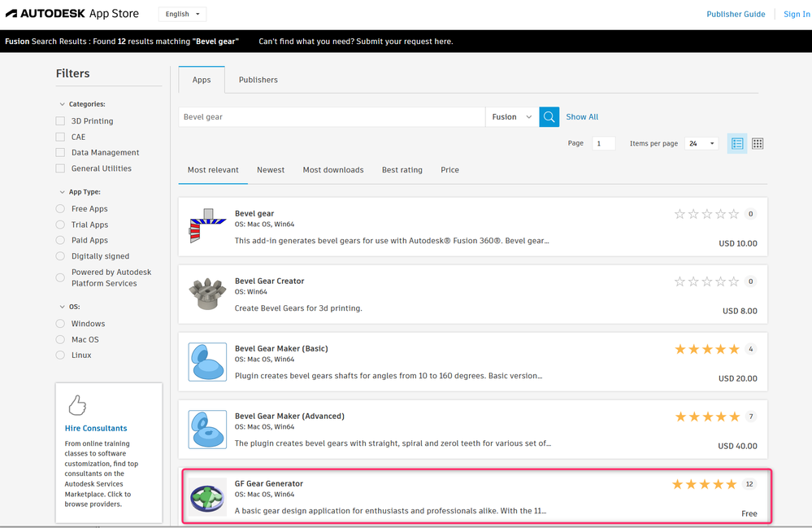The width and height of the screenshot is (812, 528).
Task: Sort results by Best rating
Action: click(402, 170)
